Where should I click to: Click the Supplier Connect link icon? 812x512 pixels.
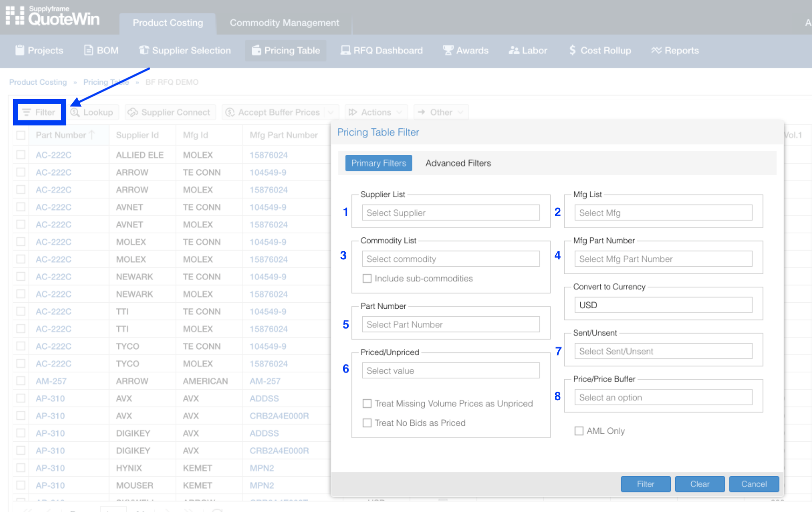[133, 112]
